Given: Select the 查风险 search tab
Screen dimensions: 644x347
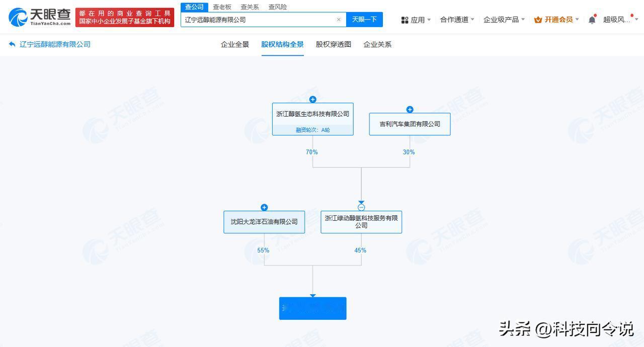Looking at the screenshot, I should tap(277, 7).
